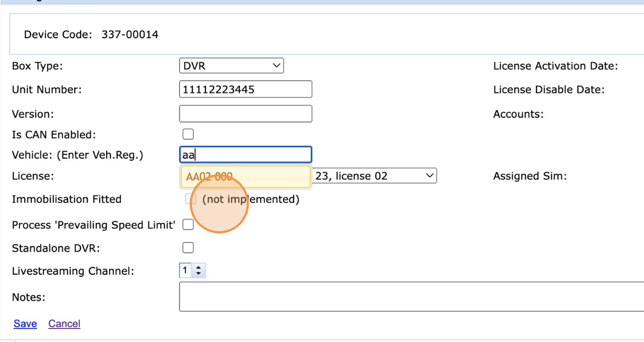The height and width of the screenshot is (342, 644).
Task: Tick the Process 'Prevailing Speed Limit' checkbox
Action: 188,225
